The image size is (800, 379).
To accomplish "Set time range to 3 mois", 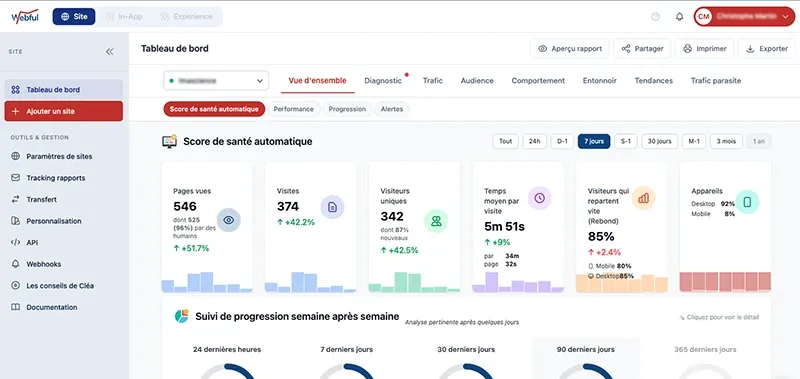I will [726, 141].
